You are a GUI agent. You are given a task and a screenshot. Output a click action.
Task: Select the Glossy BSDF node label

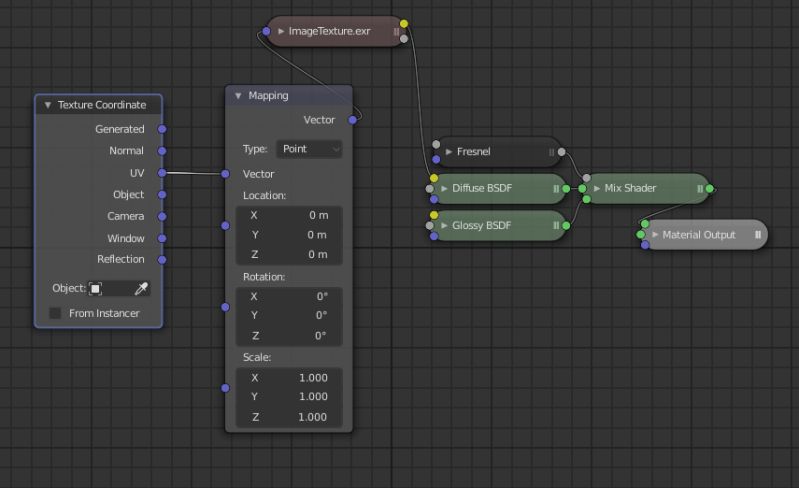point(481,225)
